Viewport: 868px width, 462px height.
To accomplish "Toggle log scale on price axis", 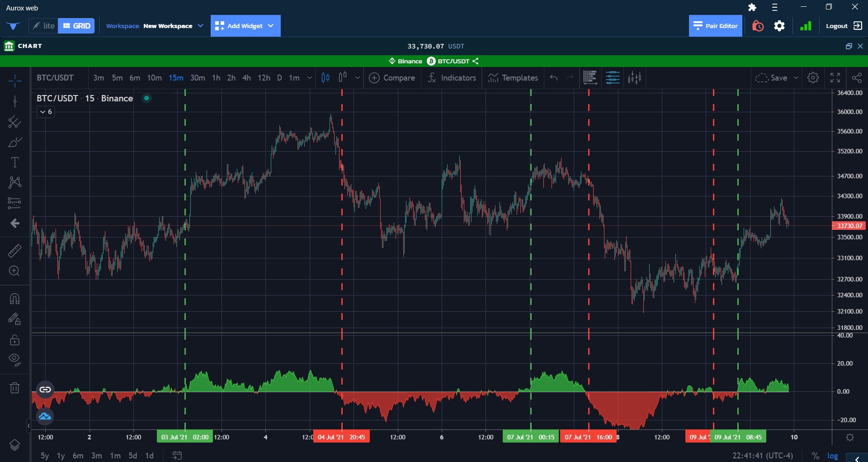I will click(x=832, y=456).
